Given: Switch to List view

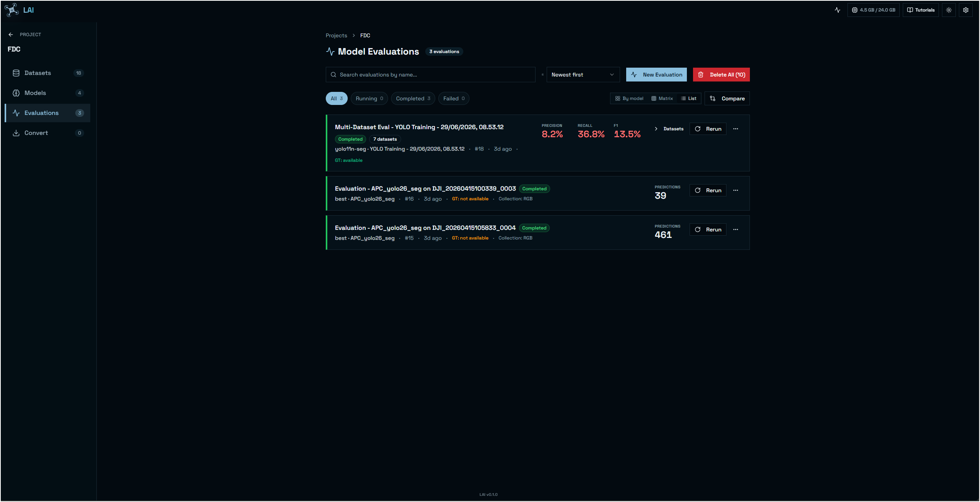Looking at the screenshot, I should click(689, 98).
